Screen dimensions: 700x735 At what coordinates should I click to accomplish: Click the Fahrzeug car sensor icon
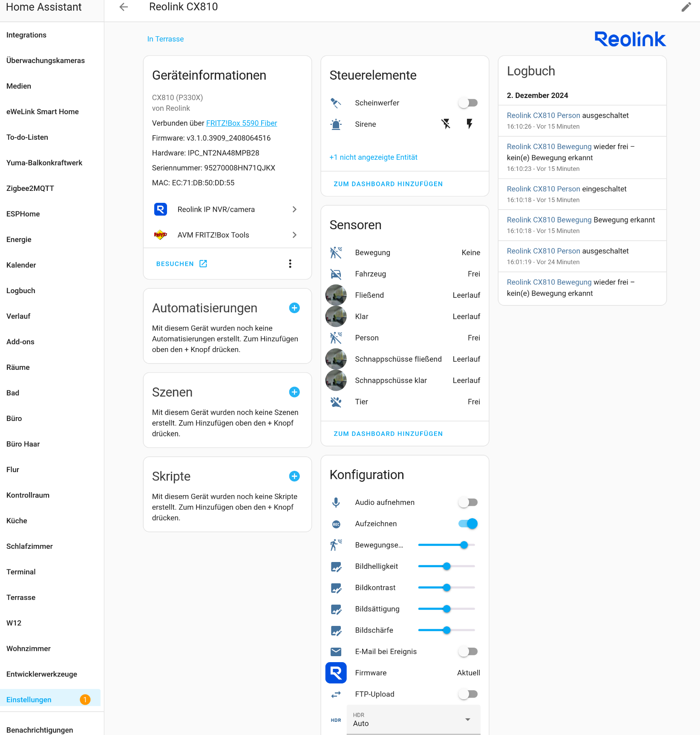pyautogui.click(x=336, y=274)
